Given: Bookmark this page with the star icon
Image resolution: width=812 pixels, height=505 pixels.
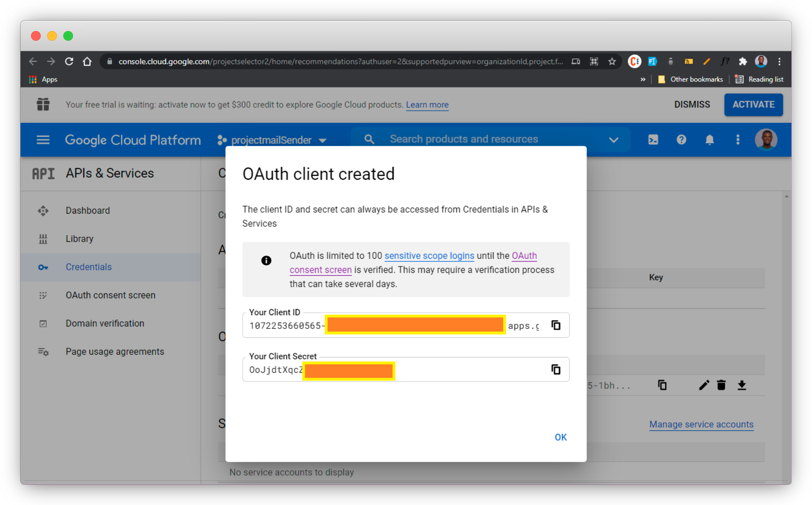Looking at the screenshot, I should click(x=612, y=61).
